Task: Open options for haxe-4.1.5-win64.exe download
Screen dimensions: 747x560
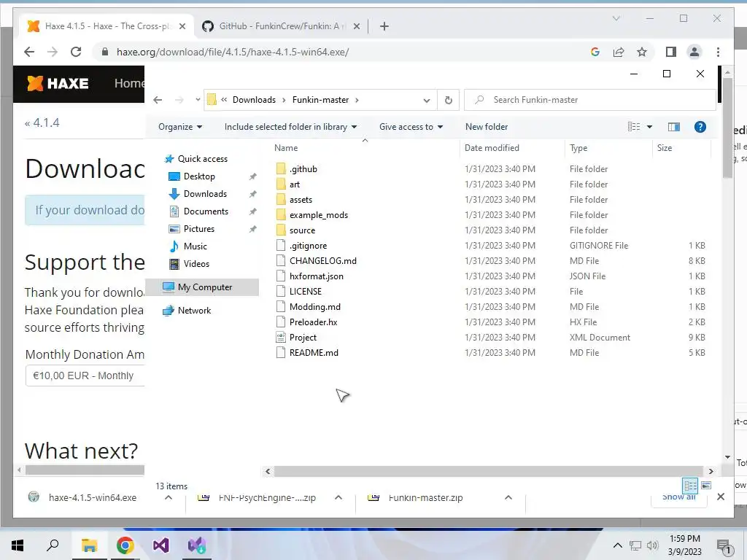Action: 169,497
